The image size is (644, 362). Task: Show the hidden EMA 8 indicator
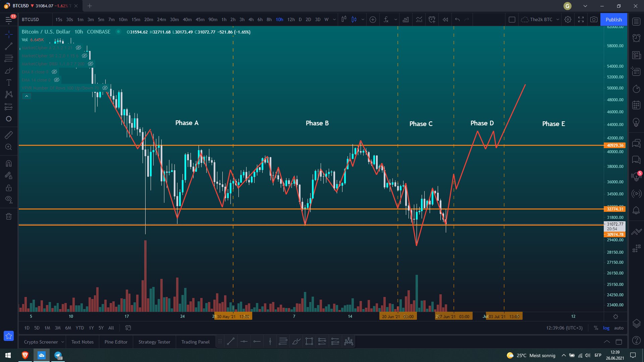click(x=54, y=72)
